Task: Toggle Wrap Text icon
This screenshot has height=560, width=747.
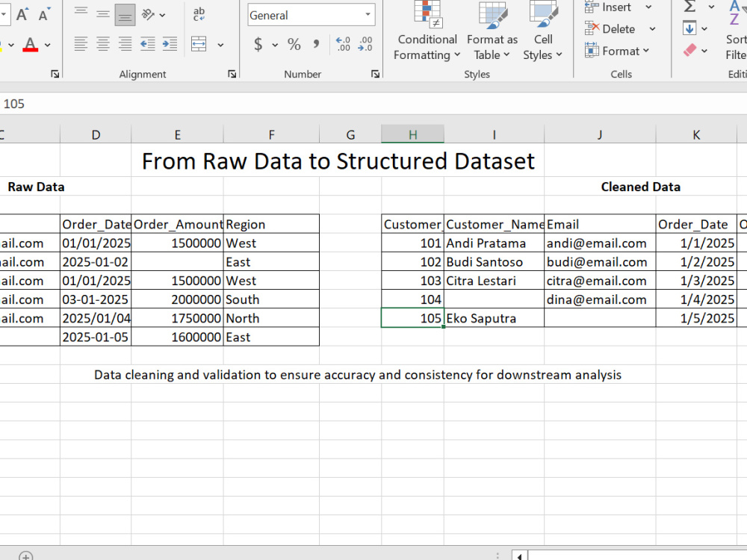Action: (x=199, y=14)
